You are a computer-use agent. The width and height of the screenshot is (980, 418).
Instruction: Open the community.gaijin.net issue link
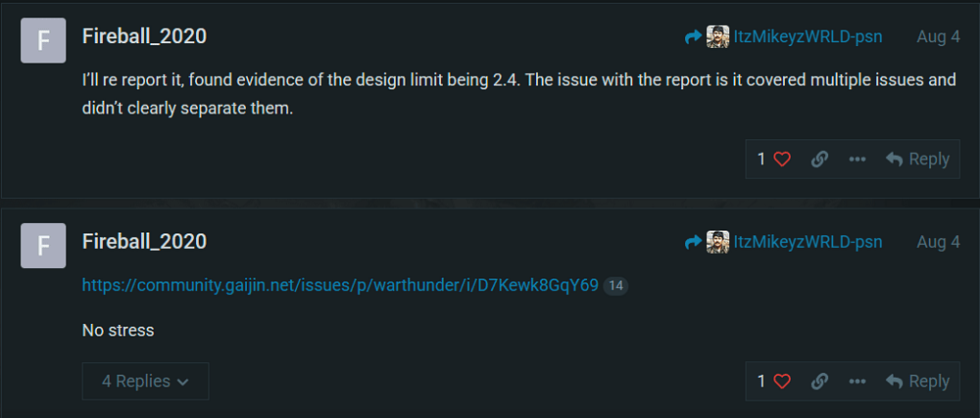point(340,286)
